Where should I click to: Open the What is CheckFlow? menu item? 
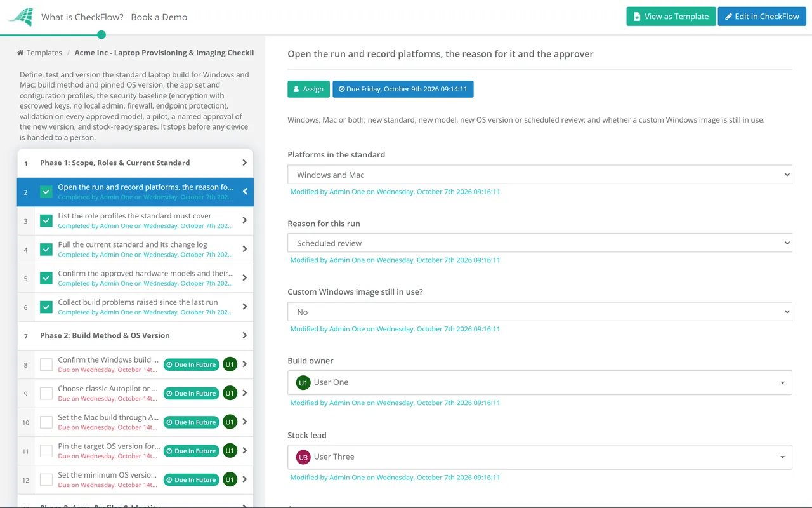coord(82,17)
